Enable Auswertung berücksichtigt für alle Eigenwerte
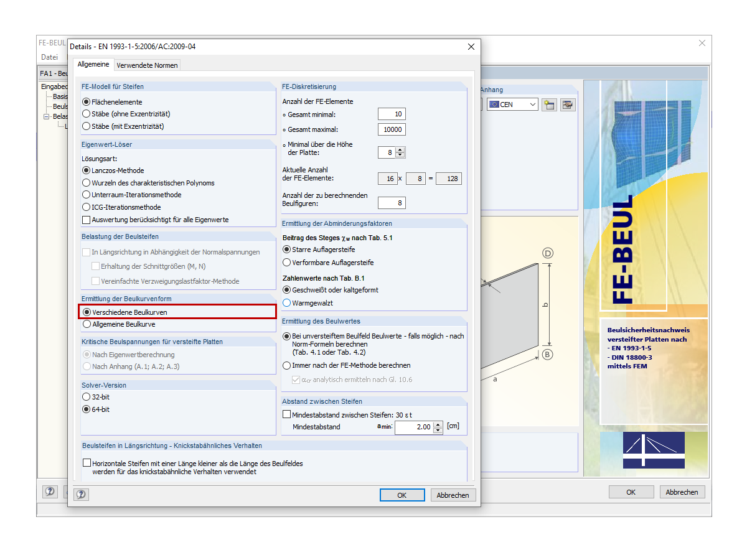 point(86,219)
